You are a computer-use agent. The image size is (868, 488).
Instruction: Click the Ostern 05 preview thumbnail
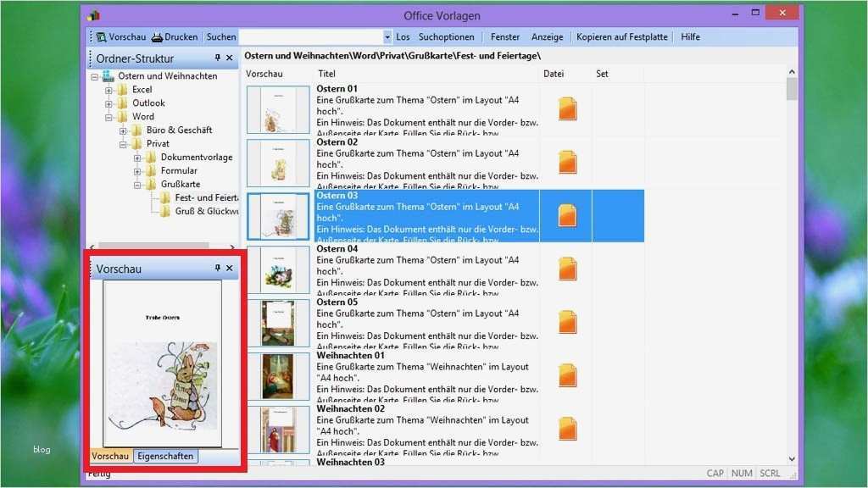[x=278, y=323]
